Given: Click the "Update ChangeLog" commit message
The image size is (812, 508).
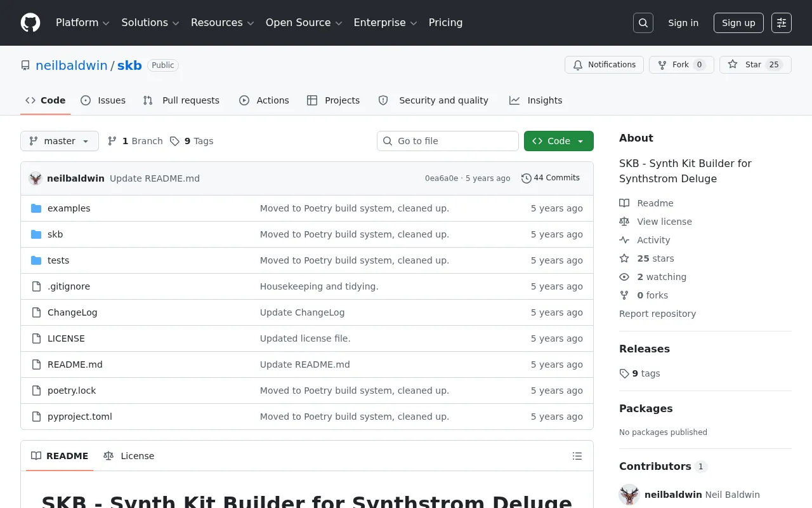Looking at the screenshot, I should click(x=303, y=312).
